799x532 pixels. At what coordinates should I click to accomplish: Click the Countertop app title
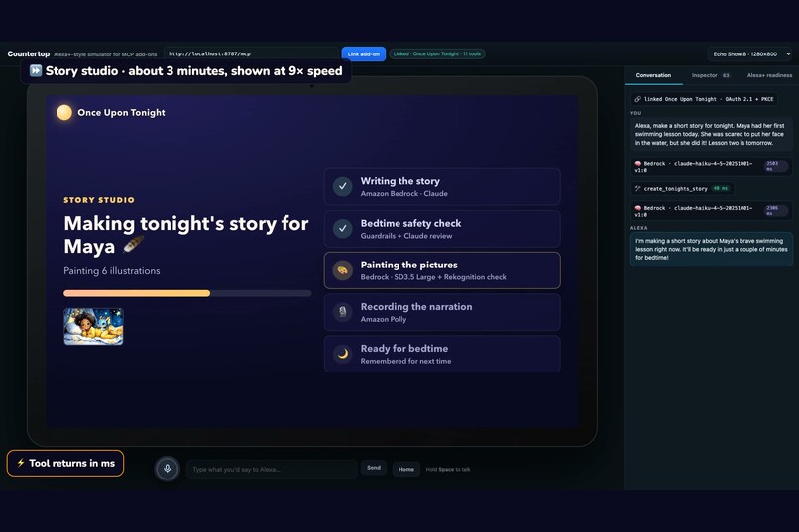(x=29, y=53)
